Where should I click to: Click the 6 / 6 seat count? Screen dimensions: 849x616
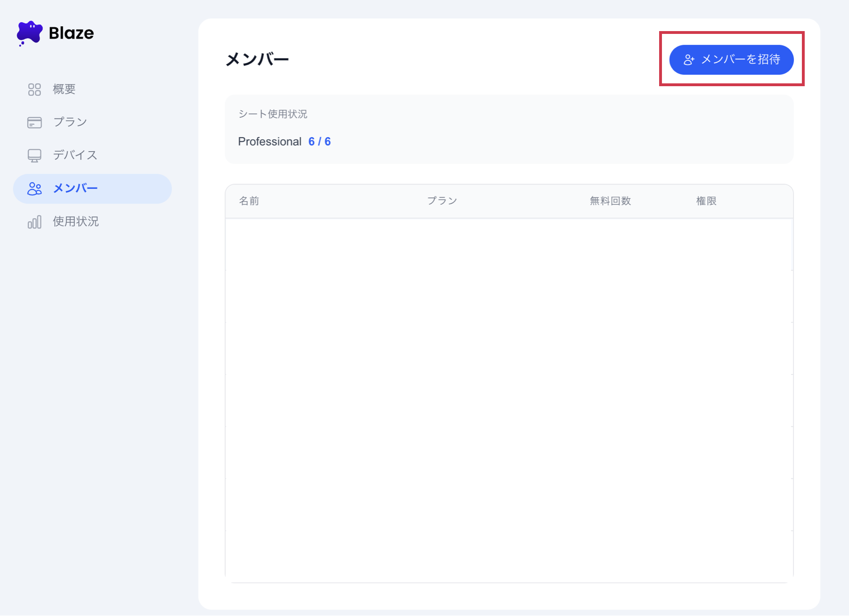pos(319,142)
